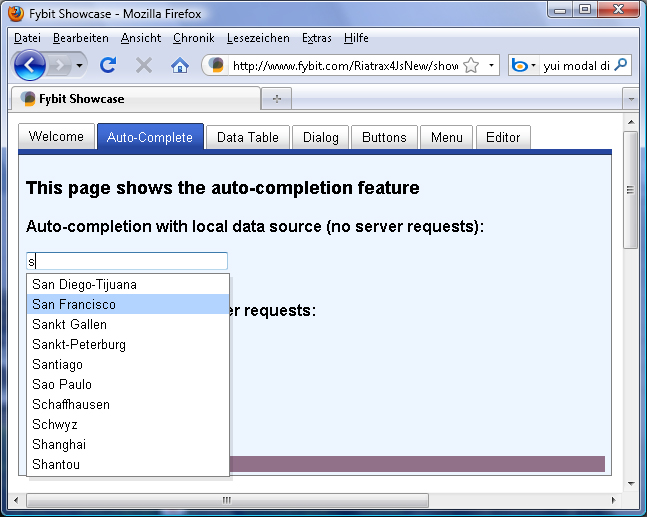Viewport: 647px width, 517px height.
Task: Click the search box with 'yui modal di'
Action: pyautogui.click(x=576, y=66)
